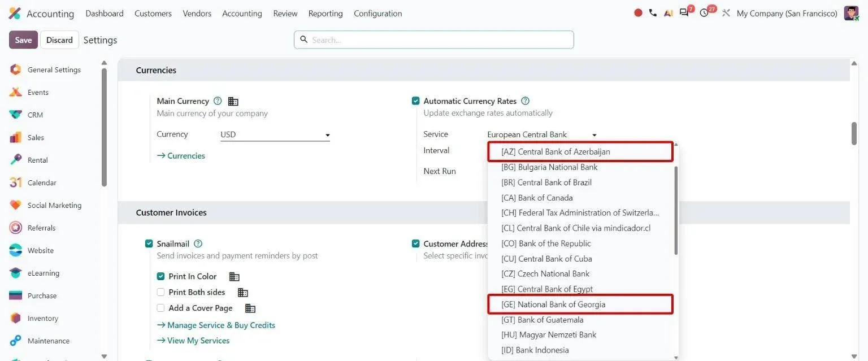Click the building icon next to Print Both sides
Screen dimensions: 868x361
coord(242,293)
